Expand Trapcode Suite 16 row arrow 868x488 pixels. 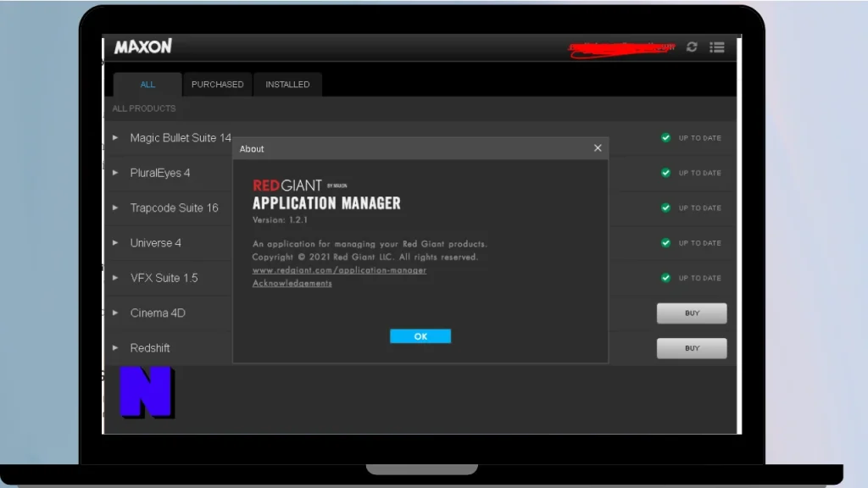tap(115, 208)
